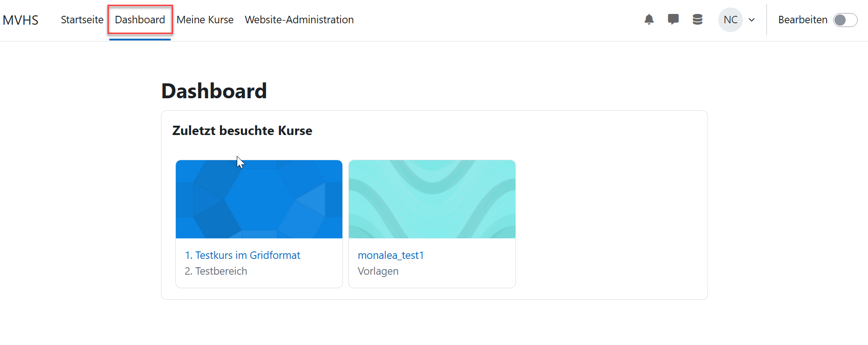The height and width of the screenshot is (345, 868).
Task: Click the NC user avatar
Action: pyautogui.click(x=730, y=20)
